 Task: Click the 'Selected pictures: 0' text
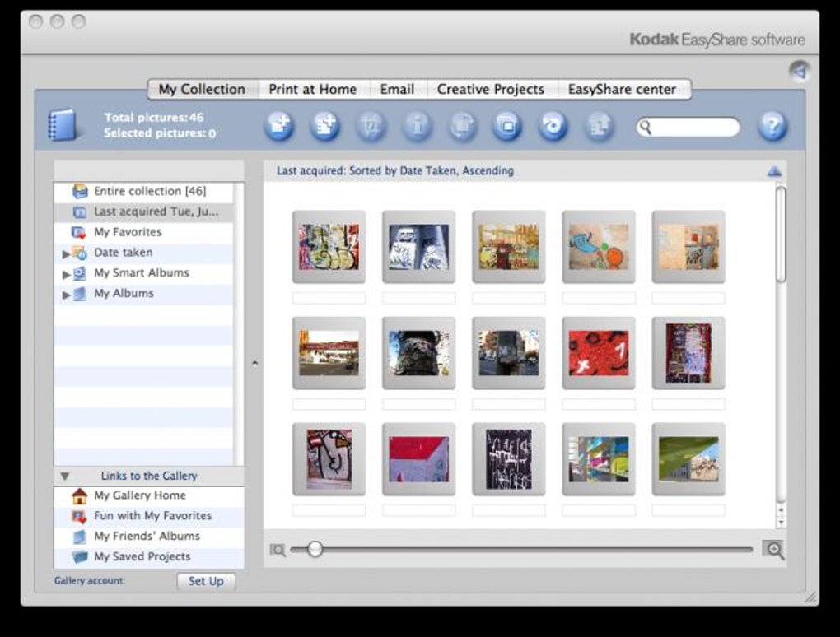pyautogui.click(x=160, y=133)
